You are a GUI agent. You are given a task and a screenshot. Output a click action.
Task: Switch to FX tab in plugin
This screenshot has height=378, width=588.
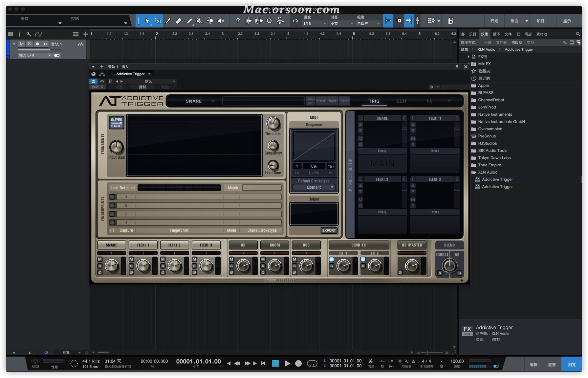[x=429, y=101]
